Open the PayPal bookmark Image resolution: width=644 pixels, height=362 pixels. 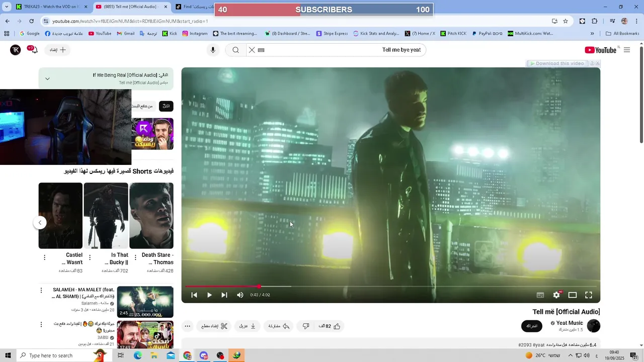(487, 34)
